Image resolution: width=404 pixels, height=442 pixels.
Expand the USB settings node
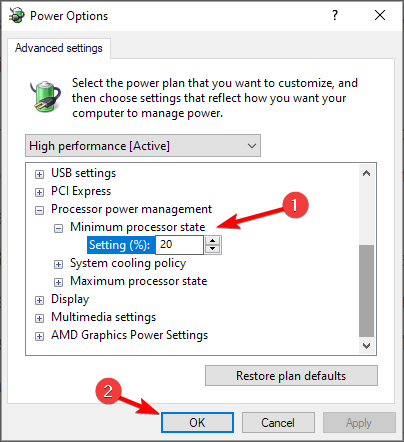click(x=39, y=174)
